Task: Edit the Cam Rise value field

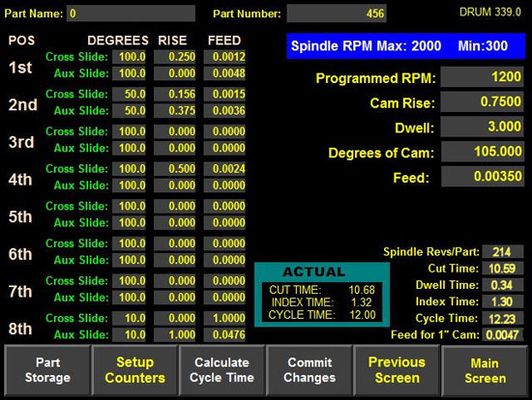Action: click(x=482, y=101)
